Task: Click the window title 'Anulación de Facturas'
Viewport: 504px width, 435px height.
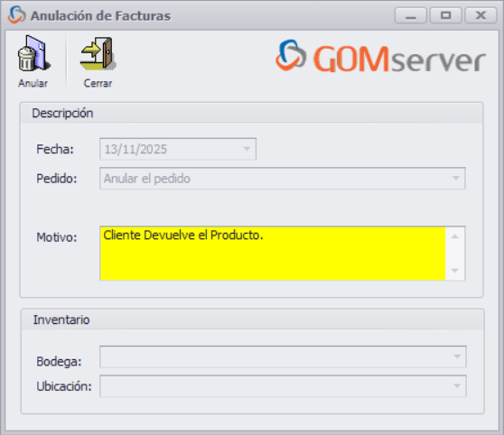Action: pyautogui.click(x=100, y=15)
